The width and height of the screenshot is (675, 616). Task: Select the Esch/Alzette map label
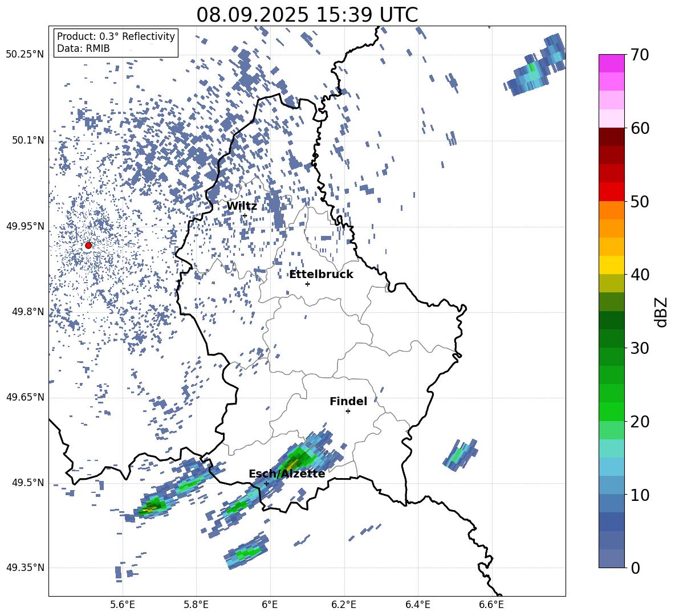pyautogui.click(x=287, y=474)
